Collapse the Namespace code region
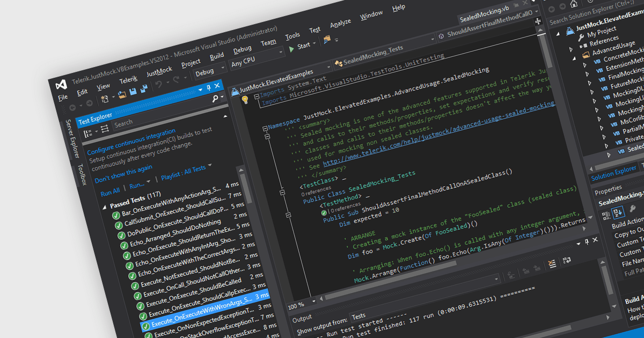 [265, 128]
